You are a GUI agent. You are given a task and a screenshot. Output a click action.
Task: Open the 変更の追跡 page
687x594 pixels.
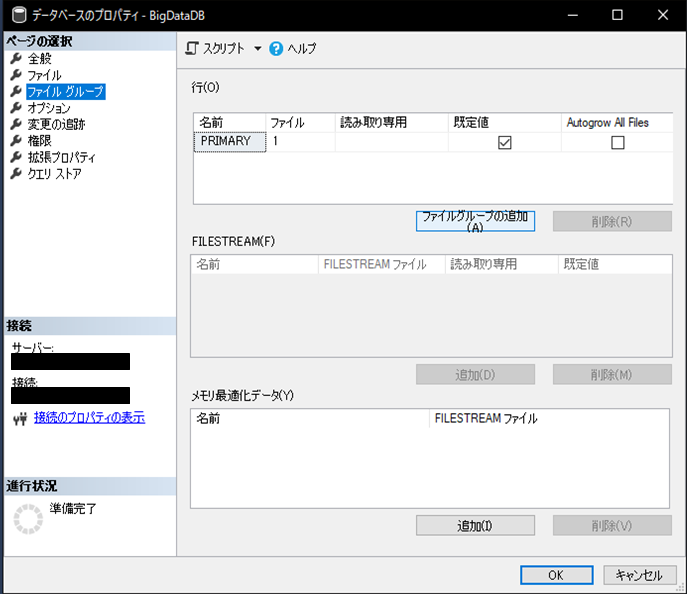coord(57,124)
